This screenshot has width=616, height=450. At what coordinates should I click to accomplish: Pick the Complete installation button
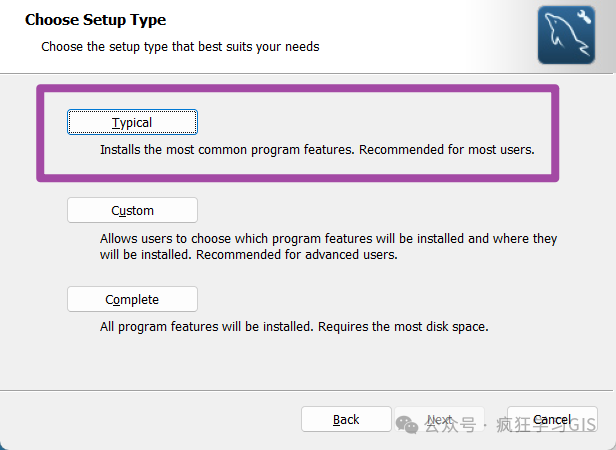(x=132, y=299)
